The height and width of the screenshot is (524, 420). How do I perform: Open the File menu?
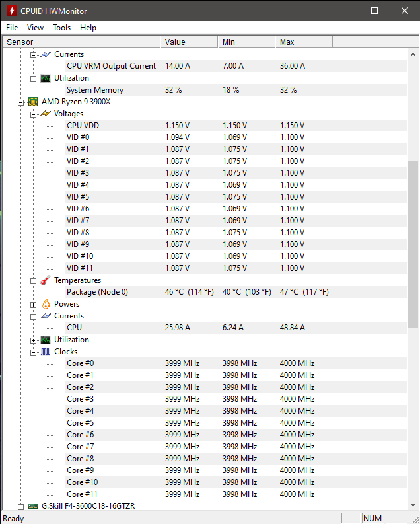click(x=12, y=28)
